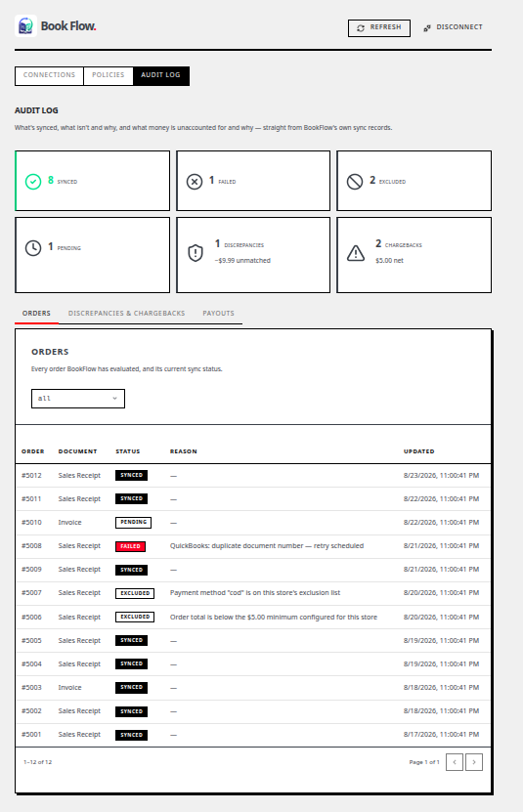This screenshot has height=812, width=523.
Task: Switch to the Connections tab
Action: point(49,75)
